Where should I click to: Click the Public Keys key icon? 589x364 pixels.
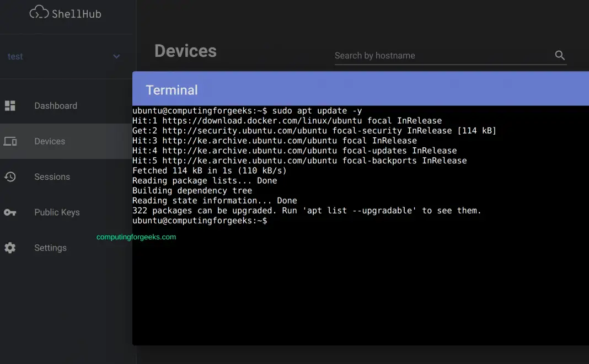coord(9,212)
